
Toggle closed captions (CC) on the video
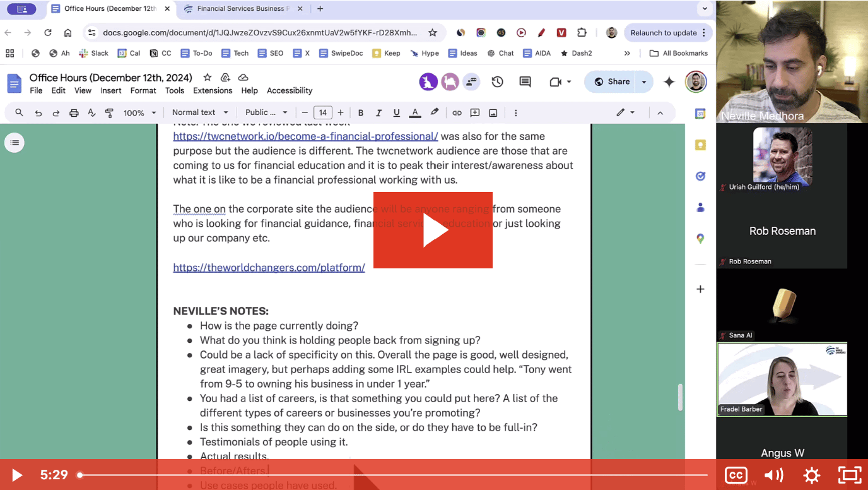[x=736, y=475]
